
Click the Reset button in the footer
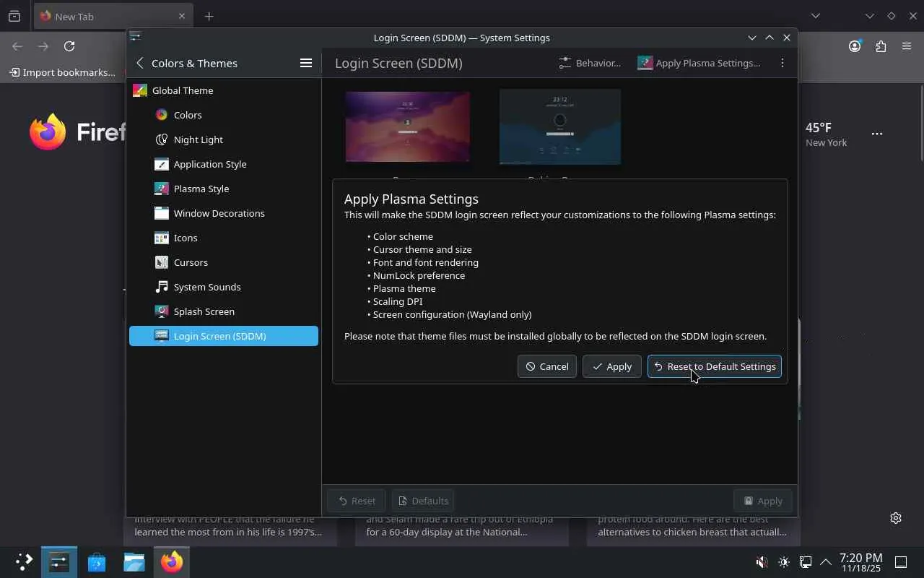[x=357, y=501]
